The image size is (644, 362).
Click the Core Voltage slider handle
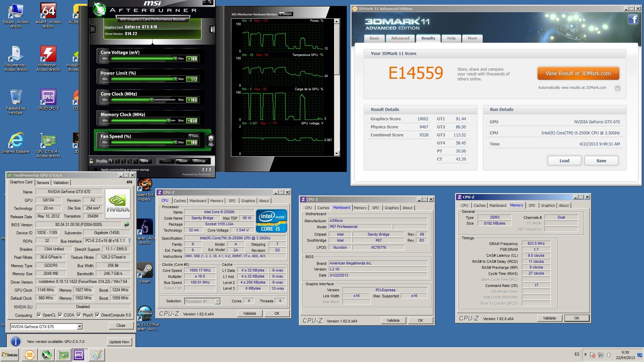point(175,58)
